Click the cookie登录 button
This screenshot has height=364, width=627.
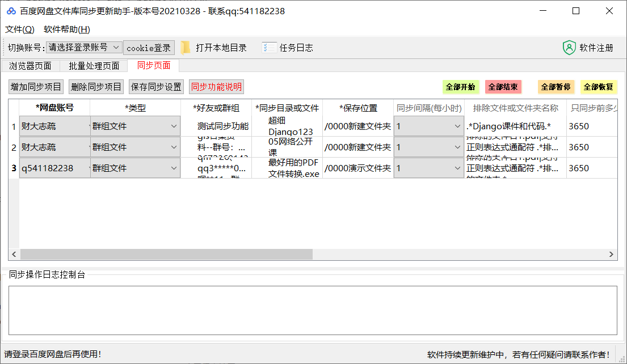tap(149, 48)
